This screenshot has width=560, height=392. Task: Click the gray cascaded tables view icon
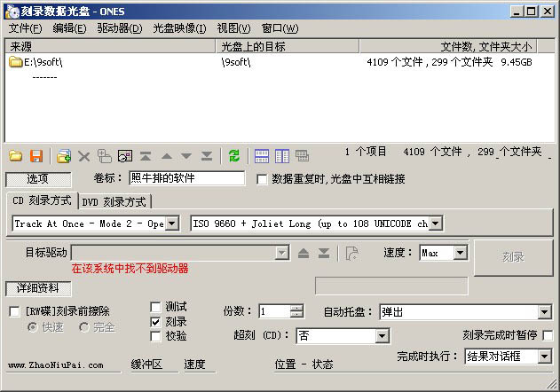(x=302, y=156)
